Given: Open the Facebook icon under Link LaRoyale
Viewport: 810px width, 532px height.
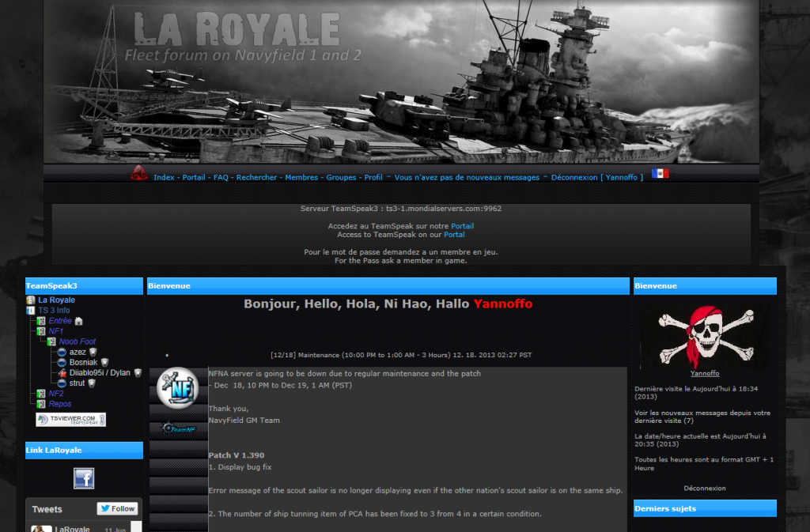Looking at the screenshot, I should (x=84, y=478).
